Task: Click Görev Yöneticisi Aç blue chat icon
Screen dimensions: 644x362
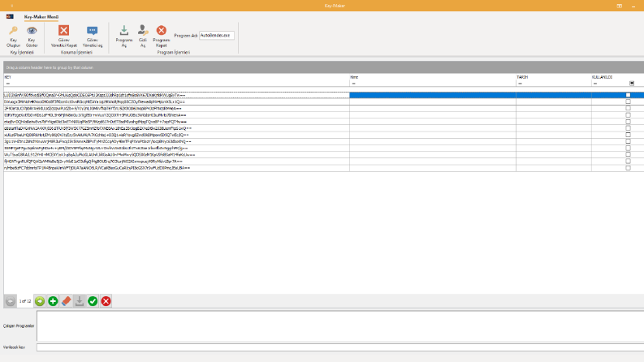Action: click(x=92, y=30)
